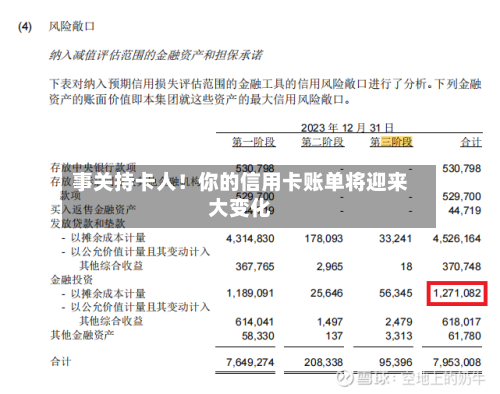Click the italic subtitle 纳入减值评估范围的金融资产和担保承诺

click(156, 55)
